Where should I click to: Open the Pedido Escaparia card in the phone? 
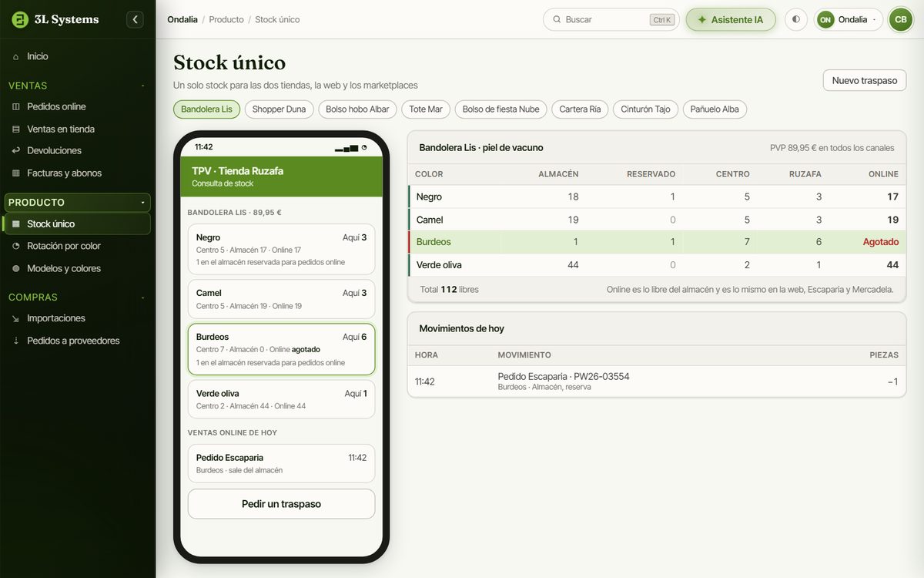281,463
